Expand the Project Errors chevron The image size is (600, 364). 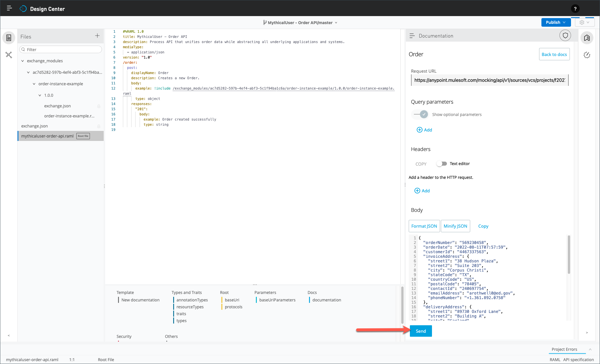(x=590, y=349)
